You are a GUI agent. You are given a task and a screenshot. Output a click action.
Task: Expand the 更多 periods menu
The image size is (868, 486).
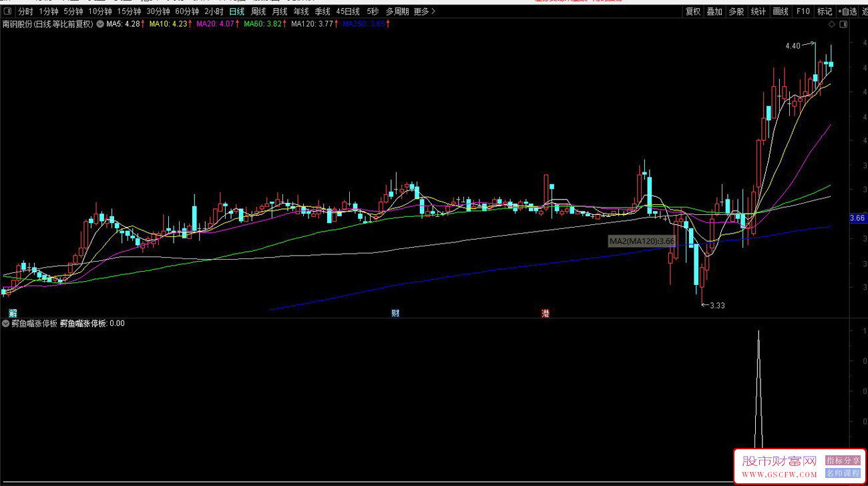[x=425, y=11]
